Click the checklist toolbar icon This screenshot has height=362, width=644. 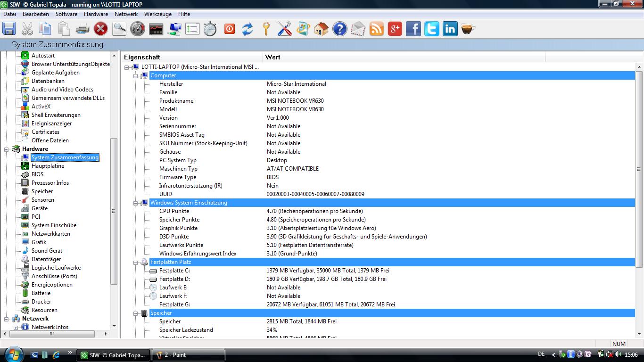192,29
